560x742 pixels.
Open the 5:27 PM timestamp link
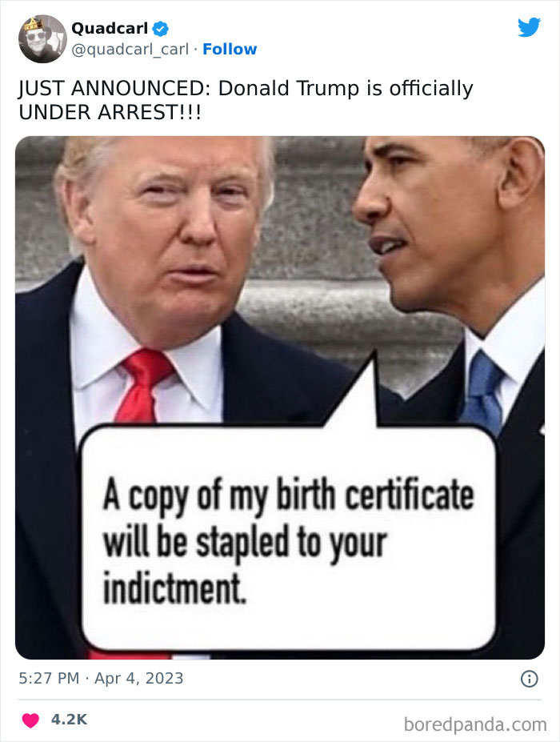[49, 678]
